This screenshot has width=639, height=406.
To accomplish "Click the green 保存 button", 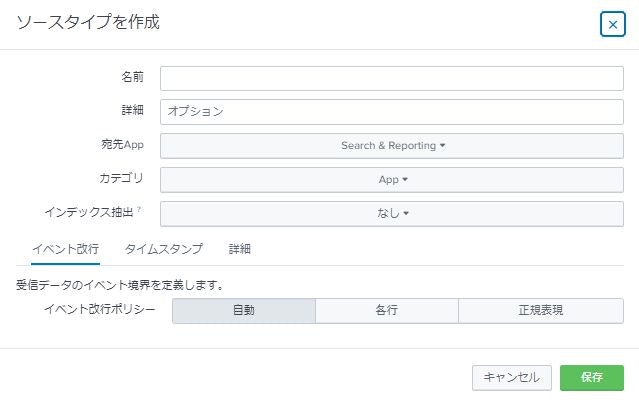I will [592, 377].
